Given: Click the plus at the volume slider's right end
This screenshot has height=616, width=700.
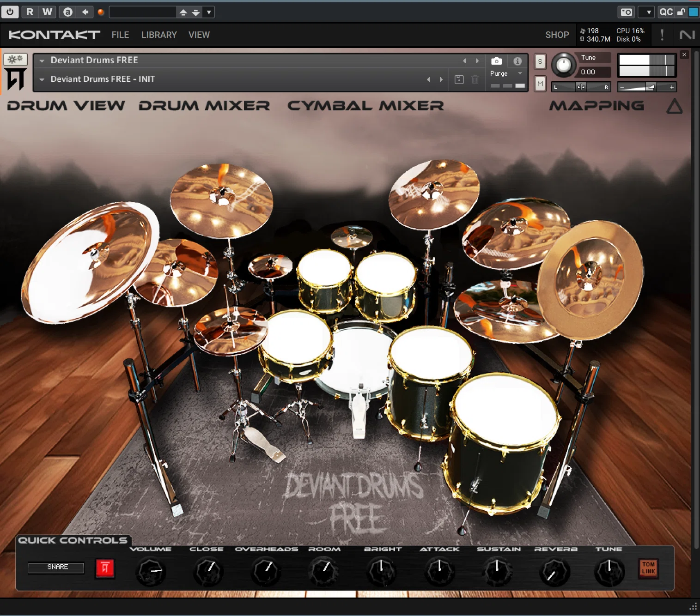Looking at the screenshot, I should tap(672, 87).
